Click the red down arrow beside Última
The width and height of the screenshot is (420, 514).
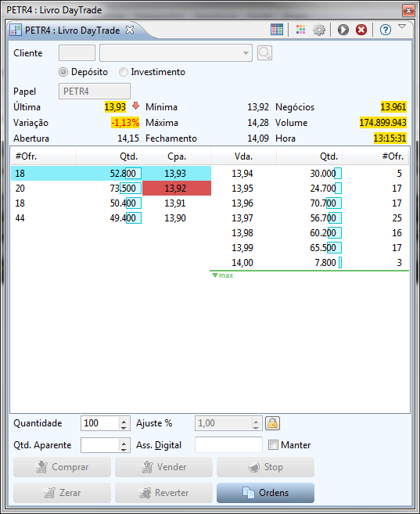coord(135,106)
